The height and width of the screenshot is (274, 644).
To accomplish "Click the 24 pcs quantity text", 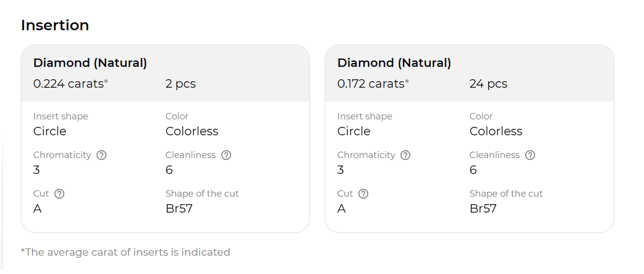I will tap(488, 84).
